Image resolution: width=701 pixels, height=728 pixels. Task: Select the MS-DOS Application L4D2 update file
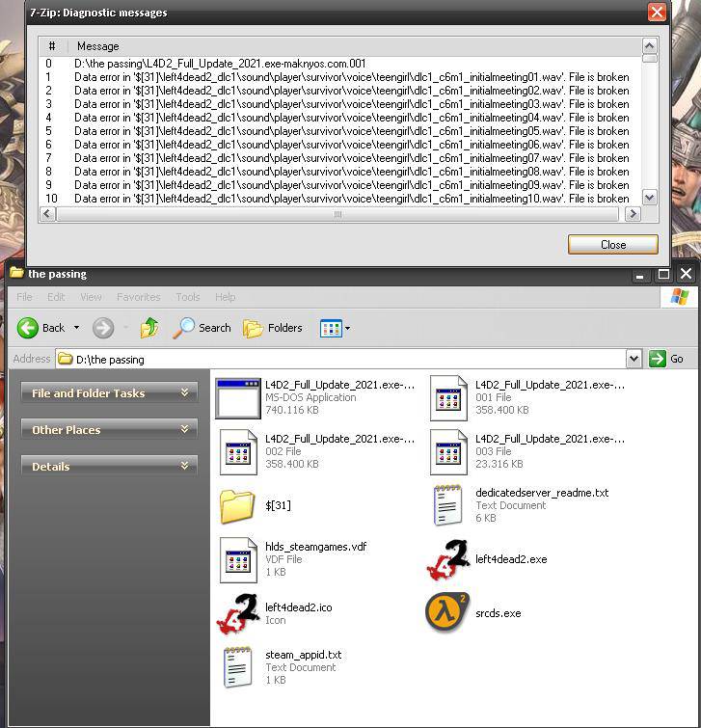(238, 397)
